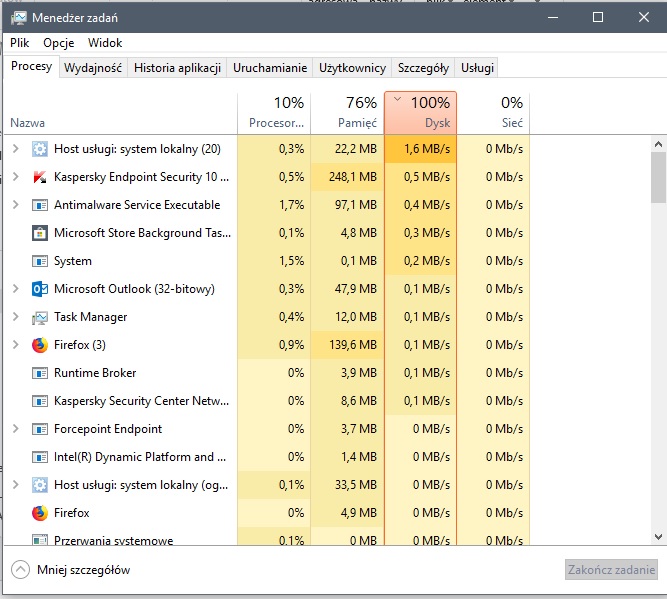Click the Kaspersky Endpoint Security icon
Screen dimensions: 667x599
tap(40, 177)
